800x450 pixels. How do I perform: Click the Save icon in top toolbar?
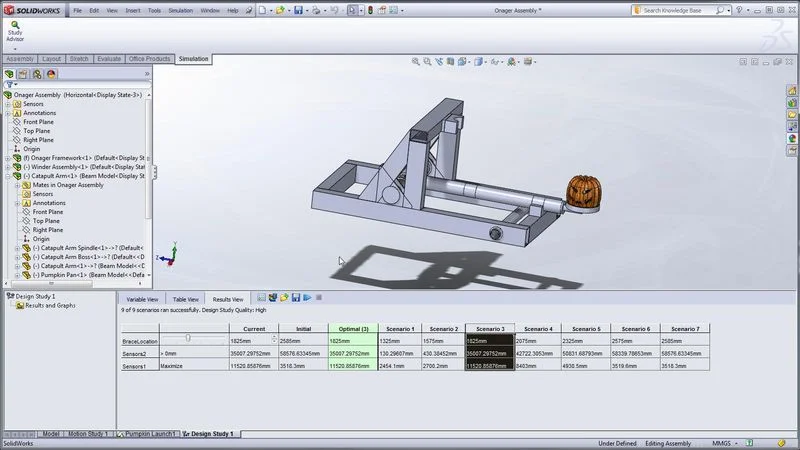tap(298, 10)
